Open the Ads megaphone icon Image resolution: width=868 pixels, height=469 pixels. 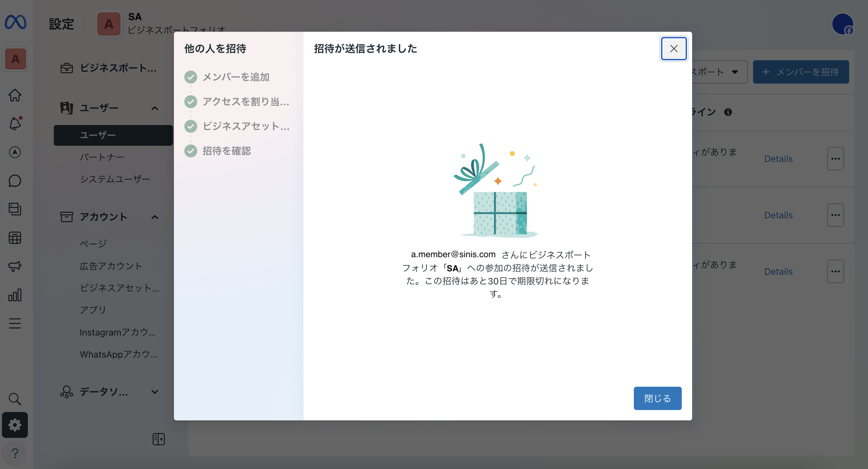[x=15, y=266]
